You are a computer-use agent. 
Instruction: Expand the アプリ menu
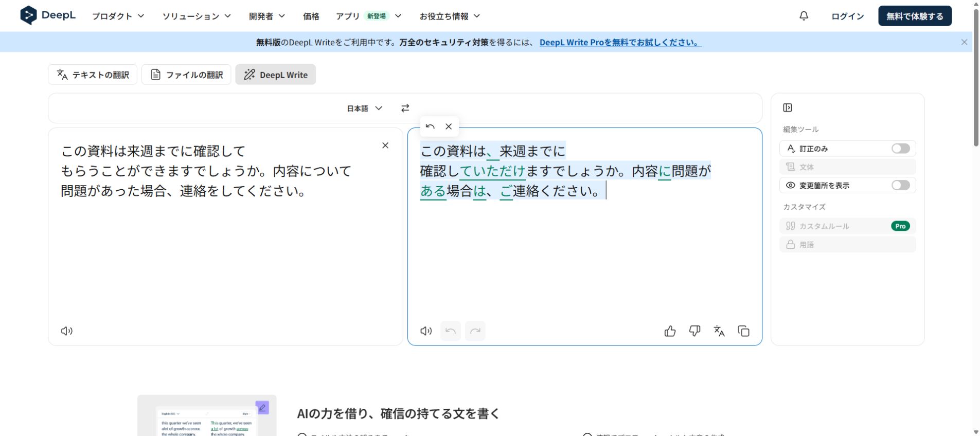[x=369, y=16]
